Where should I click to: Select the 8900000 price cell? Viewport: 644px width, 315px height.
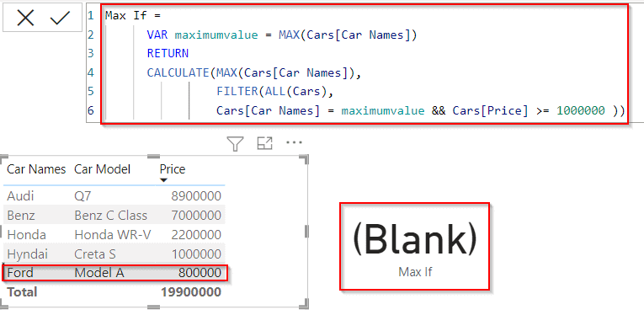tap(196, 196)
